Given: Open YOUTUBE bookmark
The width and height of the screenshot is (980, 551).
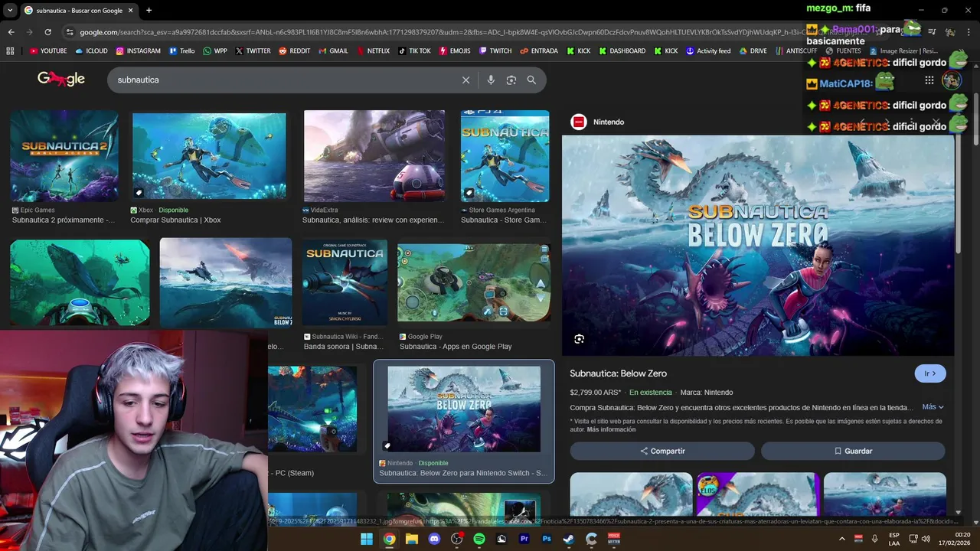Looking at the screenshot, I should point(47,51).
